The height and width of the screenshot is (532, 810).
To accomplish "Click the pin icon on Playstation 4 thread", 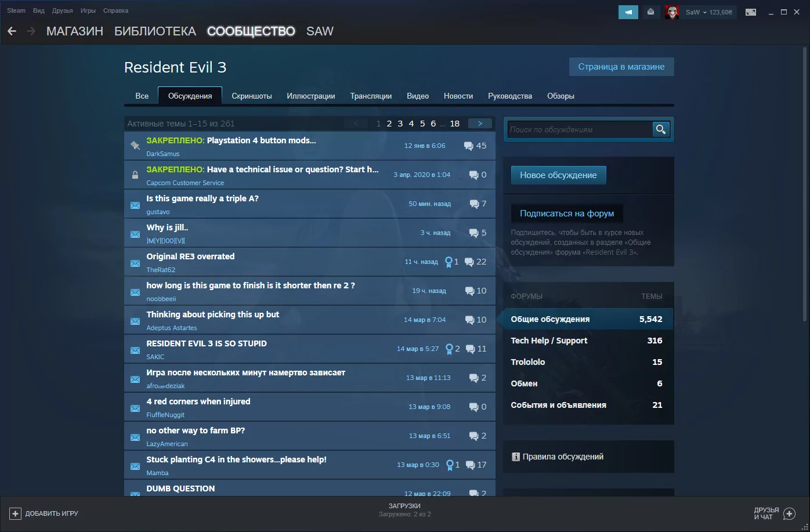I will click(x=135, y=146).
